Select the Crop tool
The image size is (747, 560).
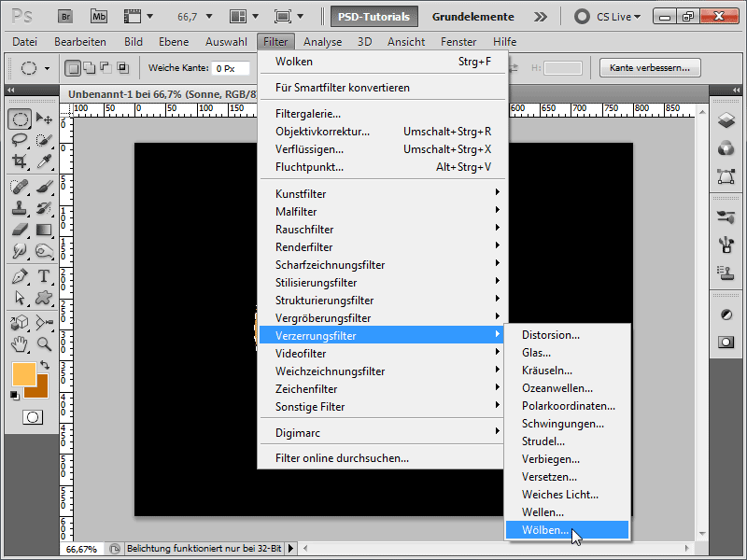(x=20, y=161)
